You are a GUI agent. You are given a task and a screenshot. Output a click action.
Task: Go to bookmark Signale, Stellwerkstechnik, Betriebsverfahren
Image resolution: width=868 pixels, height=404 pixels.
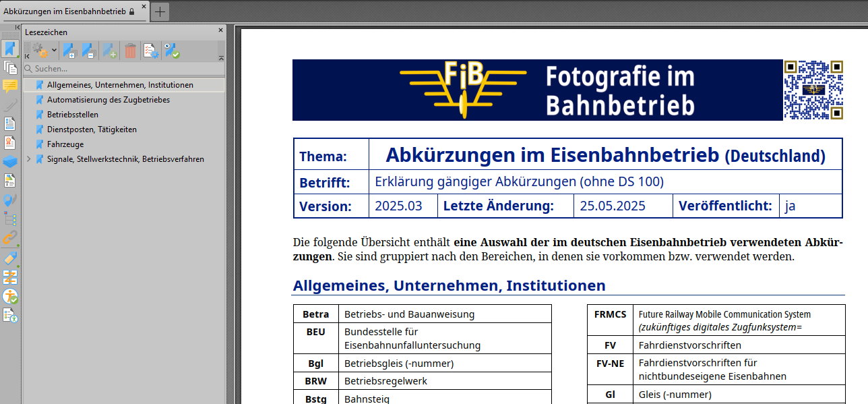pyautogui.click(x=125, y=159)
